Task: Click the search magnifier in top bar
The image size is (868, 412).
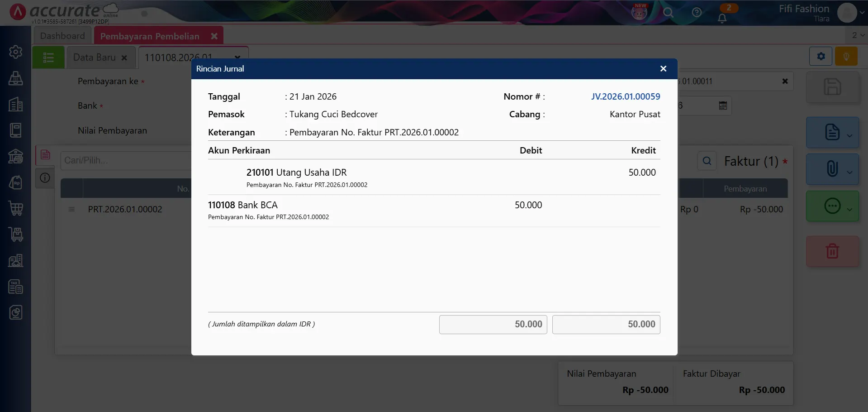Action: tap(668, 13)
